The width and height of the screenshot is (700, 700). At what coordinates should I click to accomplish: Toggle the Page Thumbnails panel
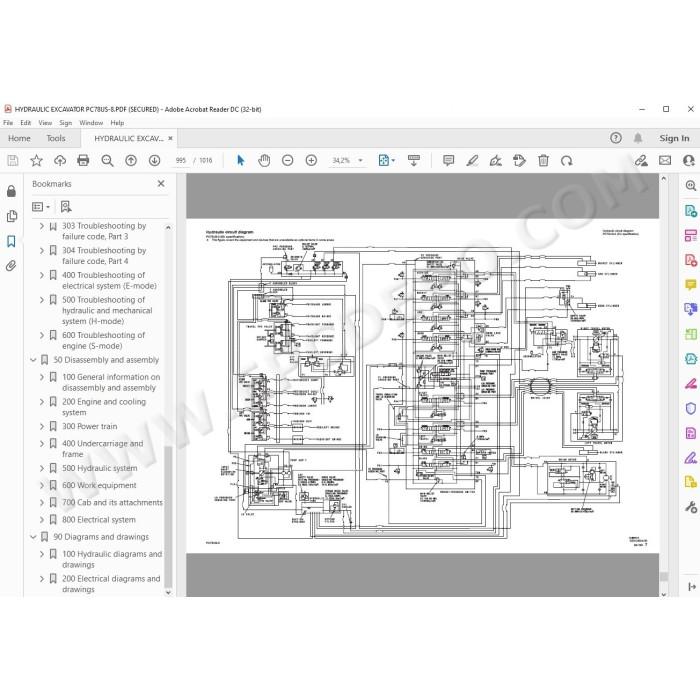[12, 217]
